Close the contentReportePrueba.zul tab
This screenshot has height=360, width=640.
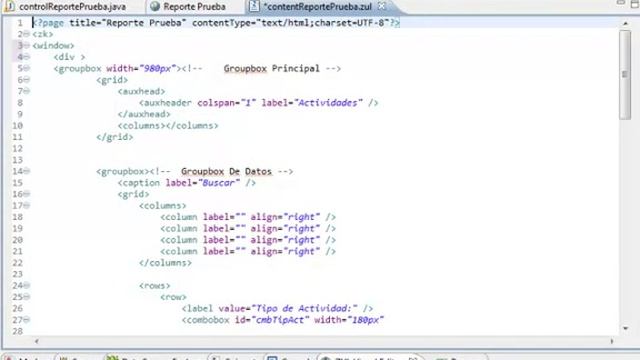click(x=382, y=6)
